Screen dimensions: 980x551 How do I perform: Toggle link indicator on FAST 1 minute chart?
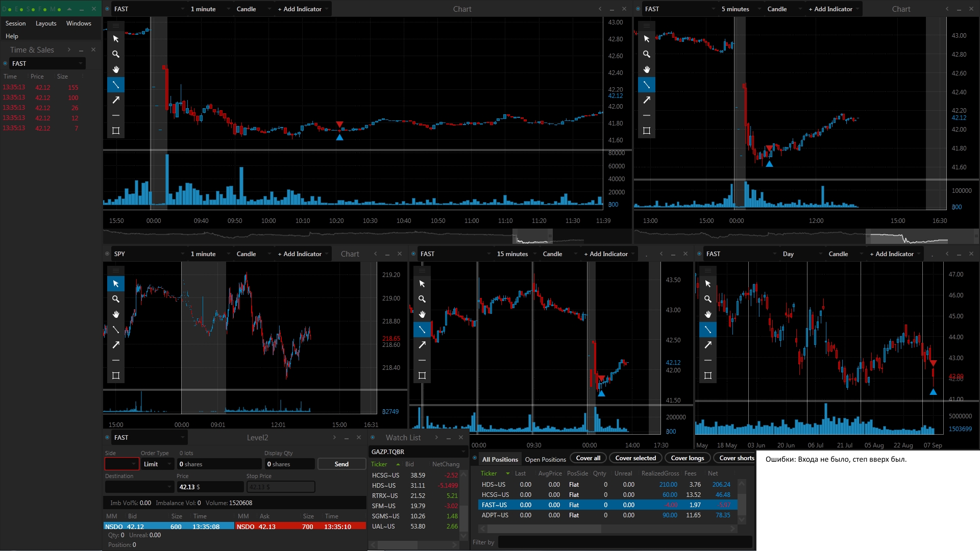coord(107,9)
